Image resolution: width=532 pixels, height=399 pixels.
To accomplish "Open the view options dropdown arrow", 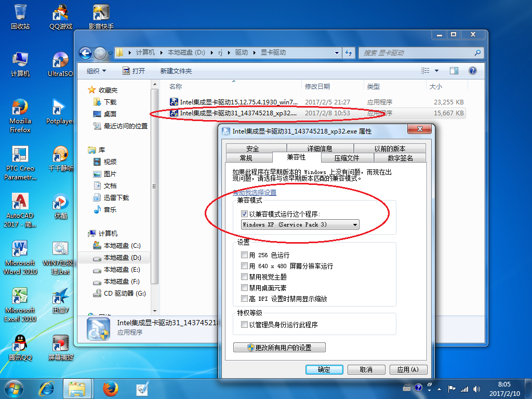I will 436,71.
